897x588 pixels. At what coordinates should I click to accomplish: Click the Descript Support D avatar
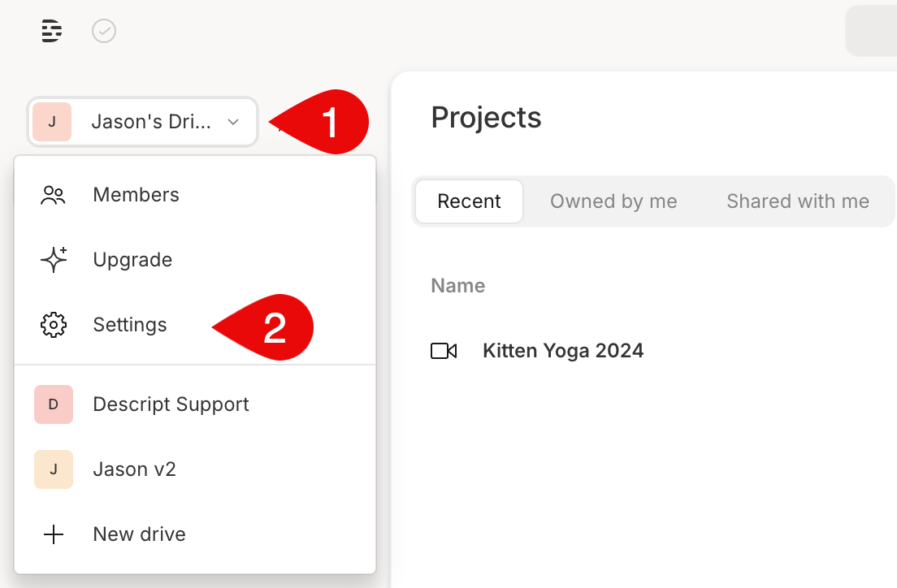(x=54, y=404)
